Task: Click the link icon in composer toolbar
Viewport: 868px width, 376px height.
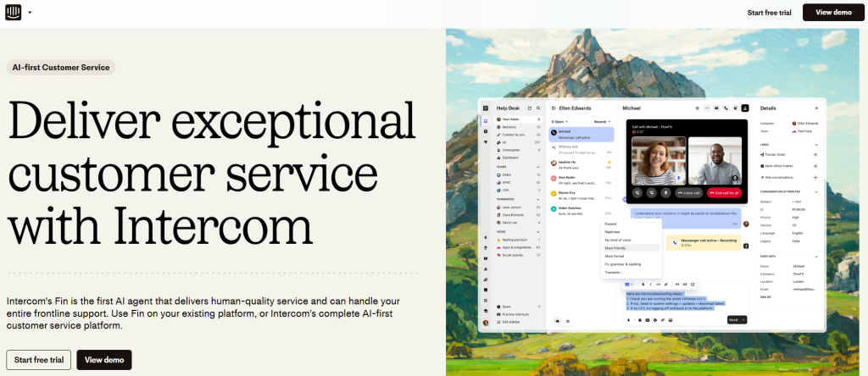Action: (x=666, y=285)
